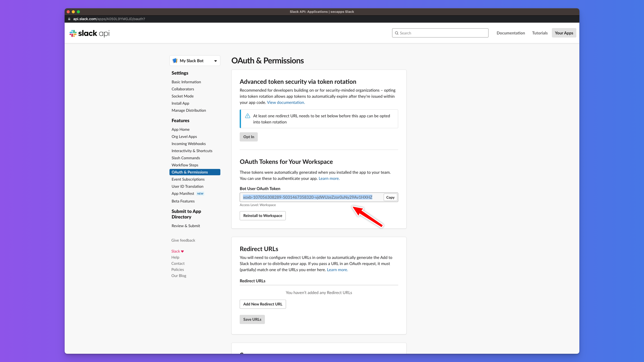
Task: Click the heart icon beside Slack
Action: click(x=182, y=251)
